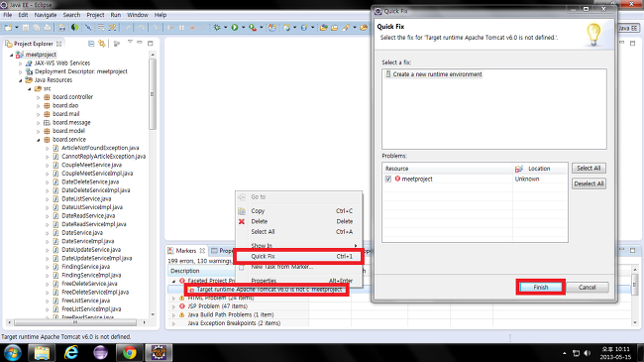Close the Markers tab
This screenshot has height=362, width=644.
(x=202, y=251)
